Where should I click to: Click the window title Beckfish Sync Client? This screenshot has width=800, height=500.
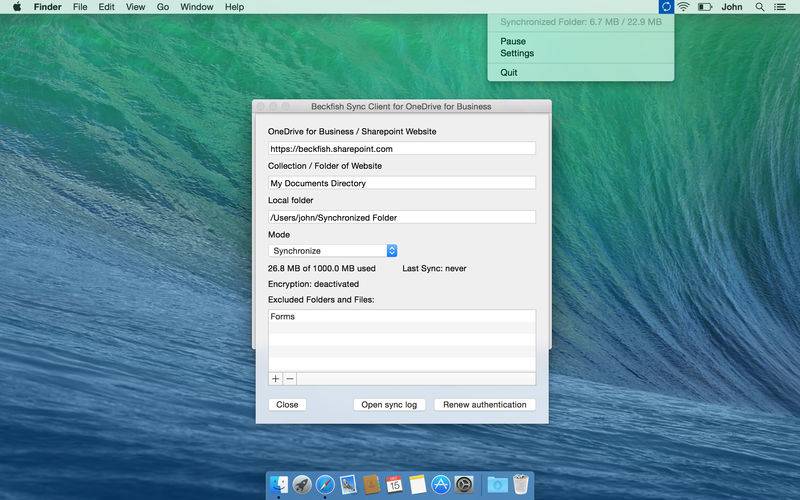[x=401, y=107]
